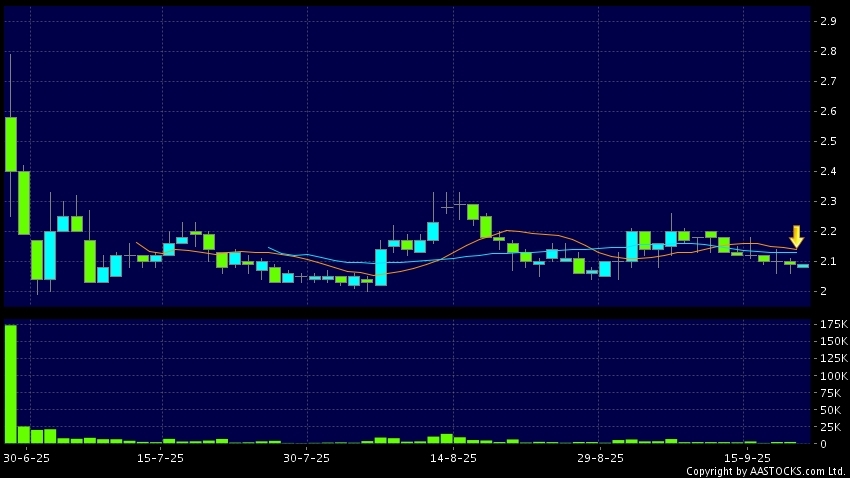850x478 pixels.
Task: Click the 2.5 price axis label
Action: point(827,141)
